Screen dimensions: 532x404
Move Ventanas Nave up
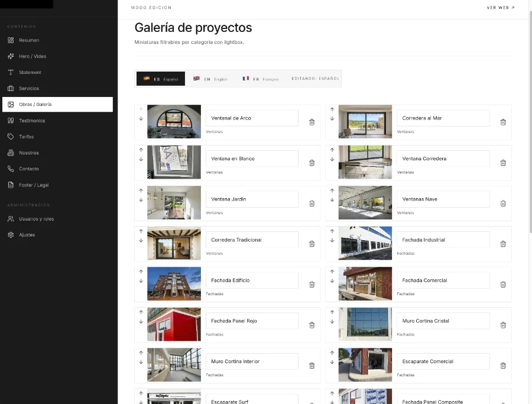332,190
